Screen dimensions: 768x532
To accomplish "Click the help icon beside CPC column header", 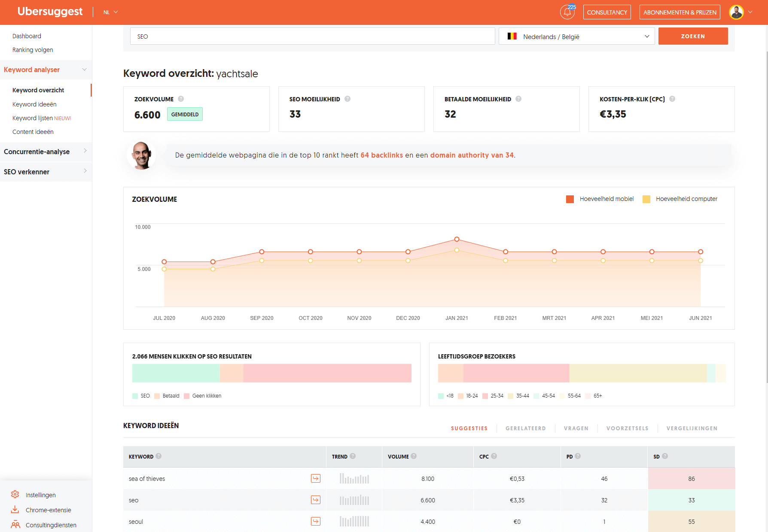I will point(494,456).
